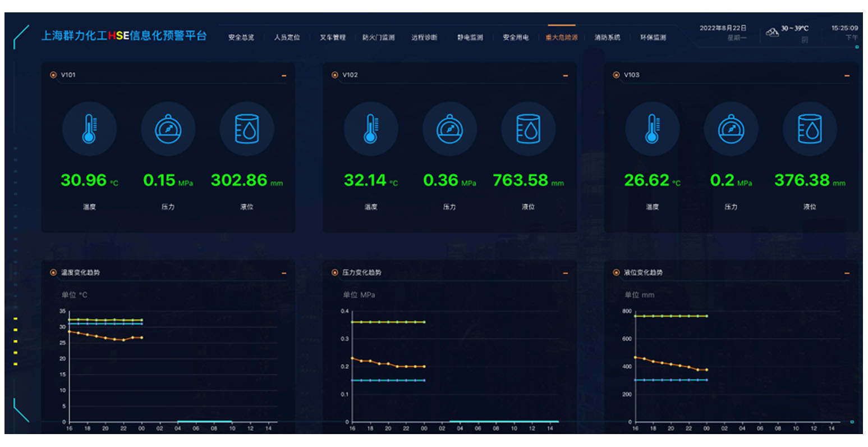
Task: Click the V103 temperature thermometer icon
Action: pos(652,129)
